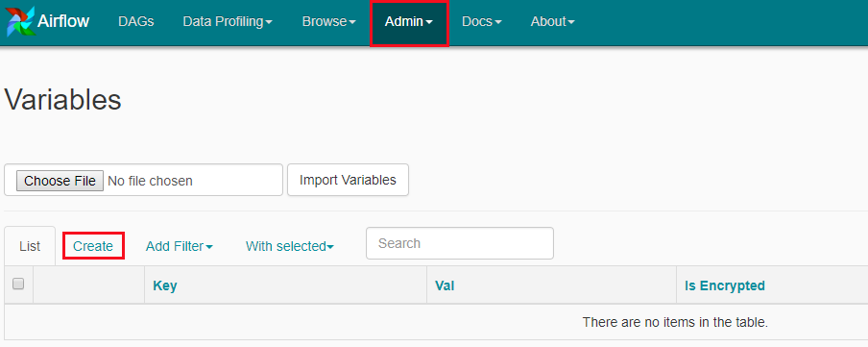The width and height of the screenshot is (868, 347).
Task: Open the With selected dropdown
Action: pos(290,246)
